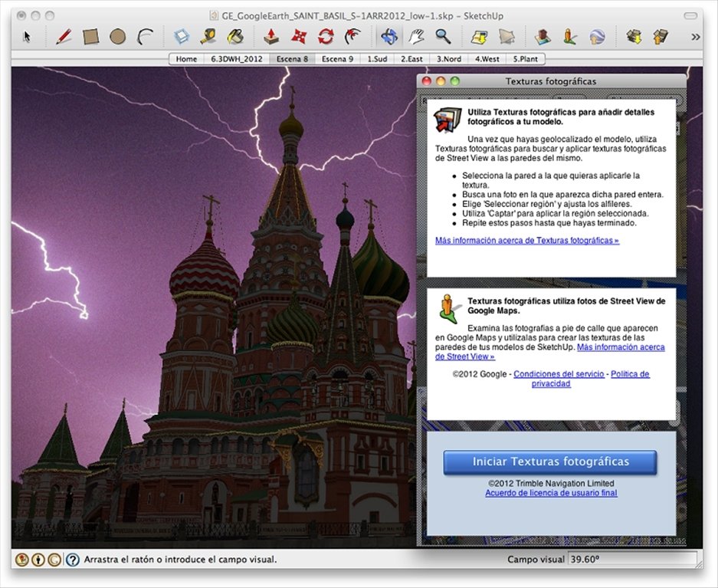Click Share Model upload icon
Viewport: 718px width, 588px height.
click(x=661, y=37)
